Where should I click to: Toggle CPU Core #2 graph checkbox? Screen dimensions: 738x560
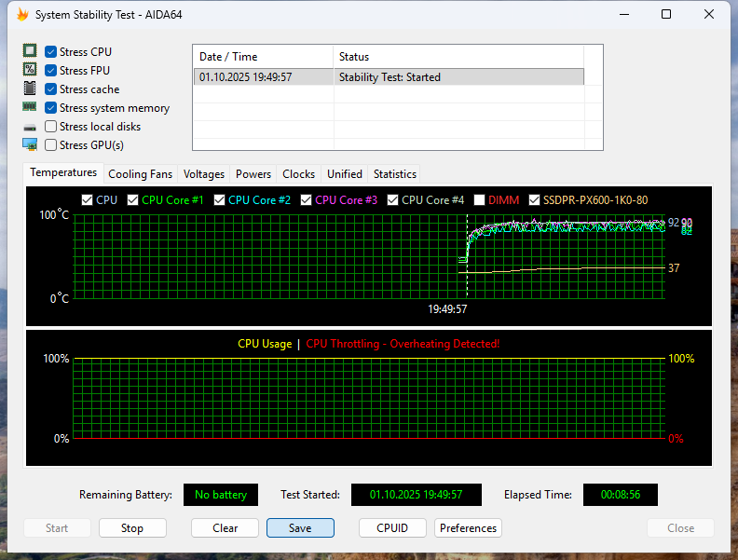219,200
